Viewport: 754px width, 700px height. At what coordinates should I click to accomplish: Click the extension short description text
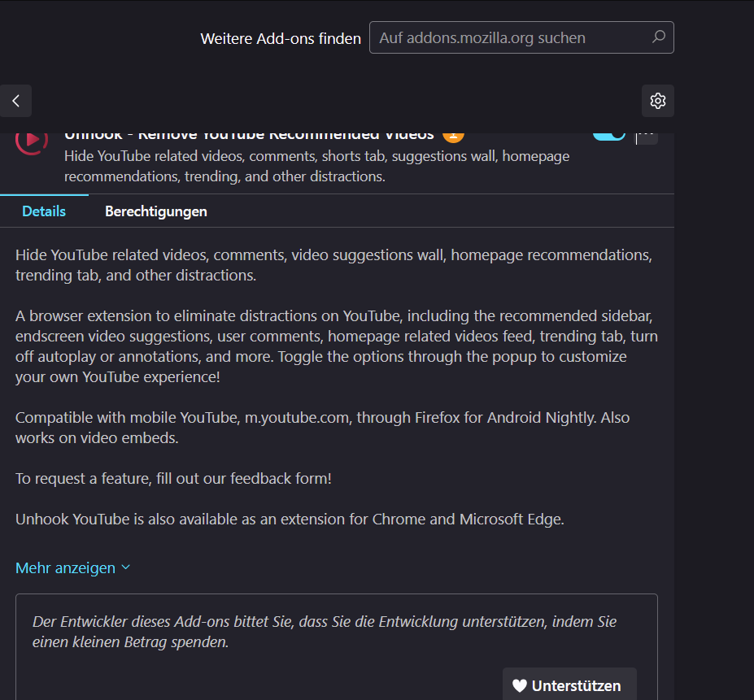click(x=317, y=166)
